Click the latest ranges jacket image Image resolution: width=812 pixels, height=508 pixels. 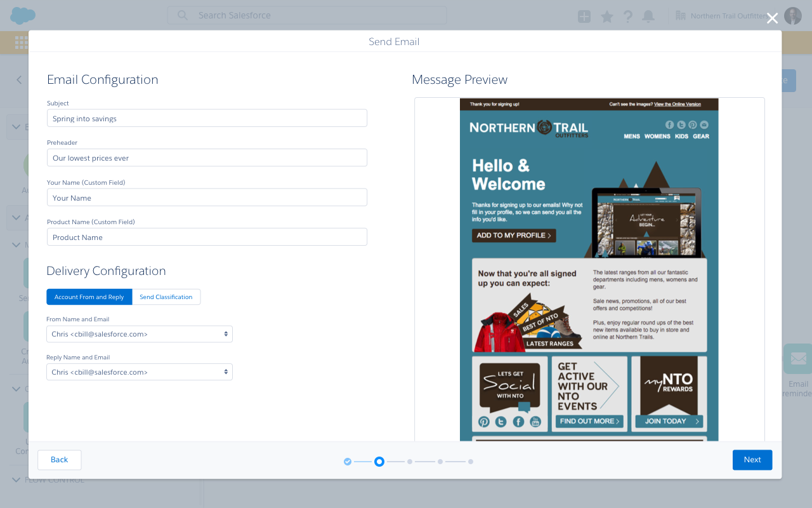coord(500,331)
